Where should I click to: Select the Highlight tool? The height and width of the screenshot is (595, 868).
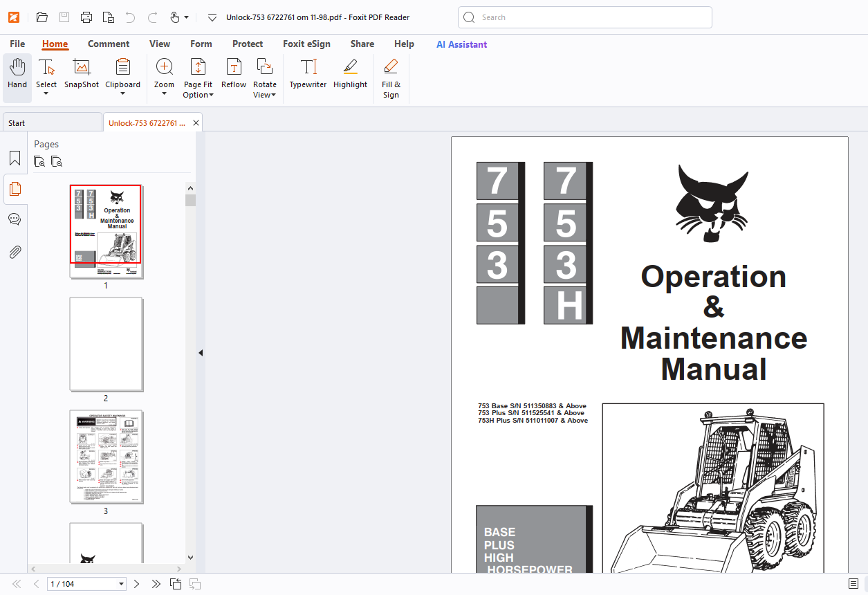(x=350, y=74)
